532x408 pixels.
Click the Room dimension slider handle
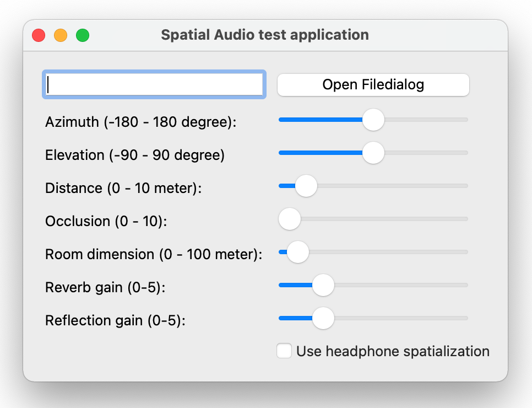tap(297, 252)
